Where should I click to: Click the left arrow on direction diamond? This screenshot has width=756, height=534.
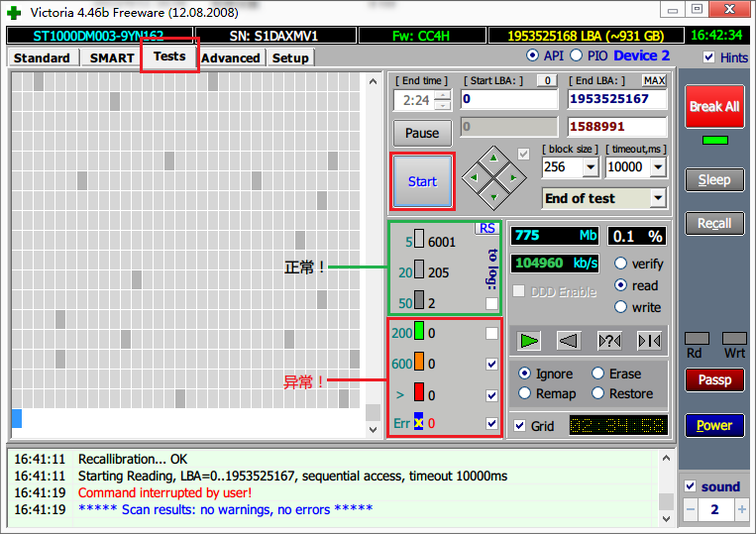[x=474, y=178]
